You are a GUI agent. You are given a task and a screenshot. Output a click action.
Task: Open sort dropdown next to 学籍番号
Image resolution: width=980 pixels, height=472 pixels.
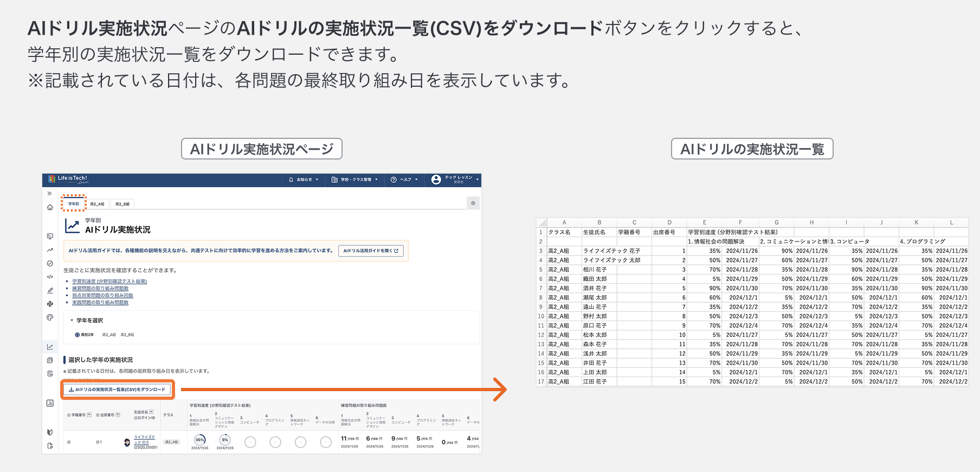coord(89,415)
